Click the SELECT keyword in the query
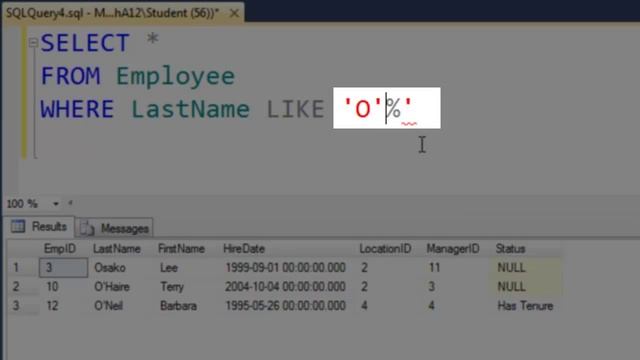This screenshot has width=640, height=360. click(85, 42)
